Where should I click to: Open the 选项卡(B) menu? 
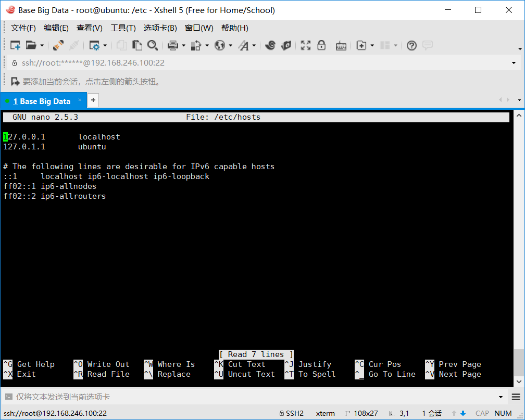point(160,28)
